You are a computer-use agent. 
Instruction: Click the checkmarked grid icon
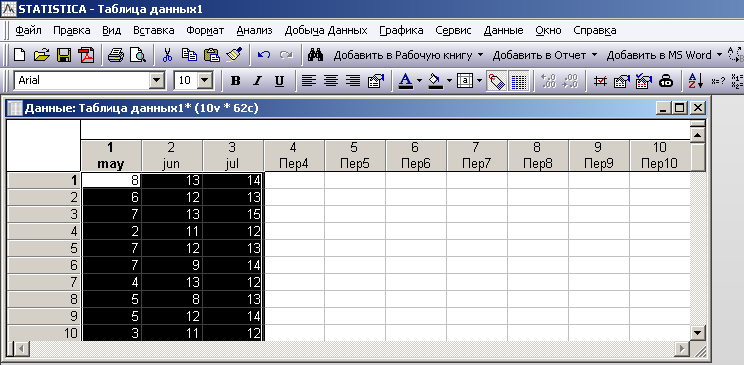click(644, 81)
